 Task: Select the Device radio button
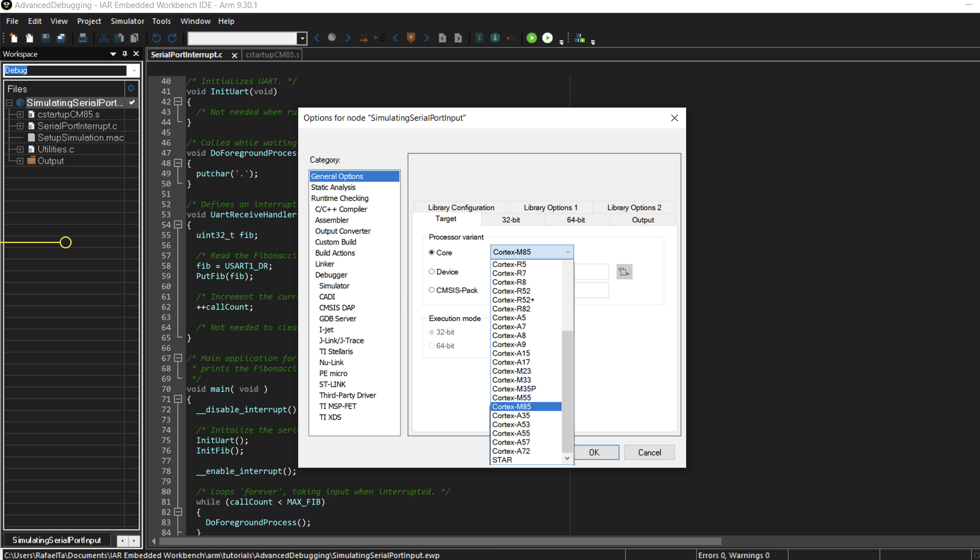tap(432, 272)
